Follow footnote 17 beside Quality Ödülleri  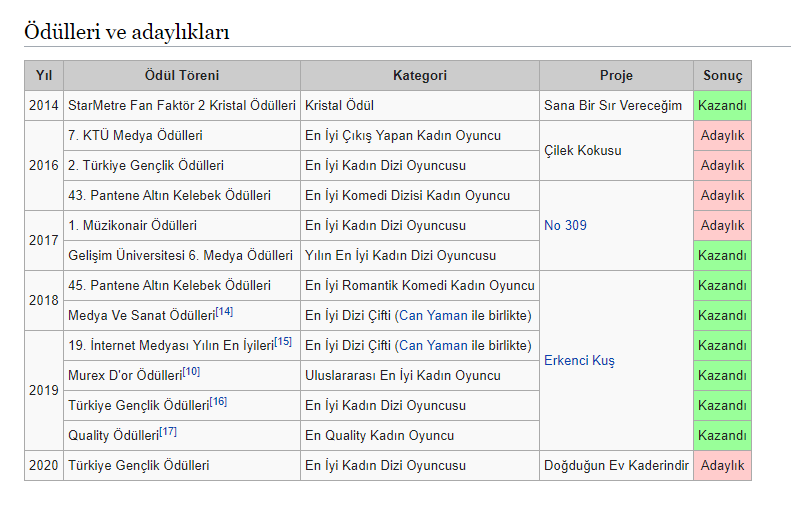(x=168, y=432)
